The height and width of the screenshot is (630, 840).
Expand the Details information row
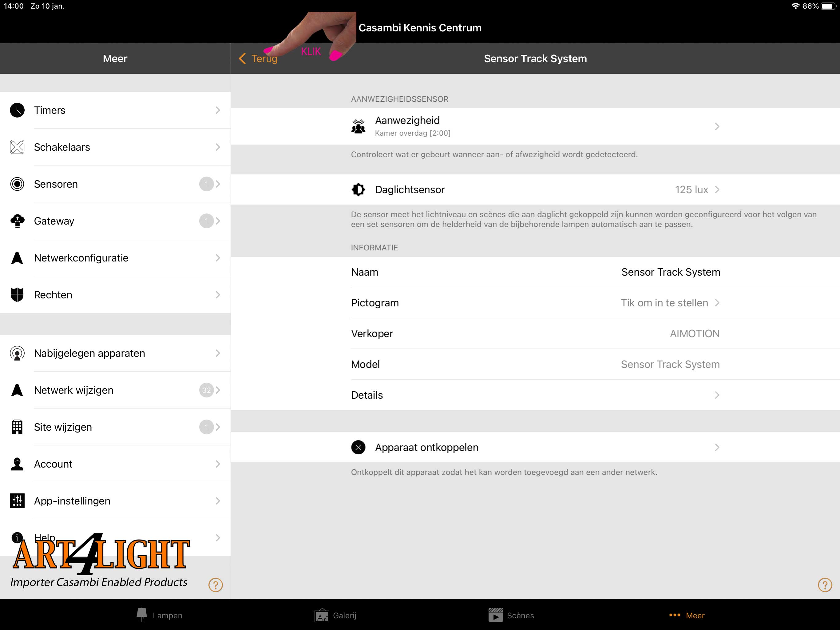535,395
